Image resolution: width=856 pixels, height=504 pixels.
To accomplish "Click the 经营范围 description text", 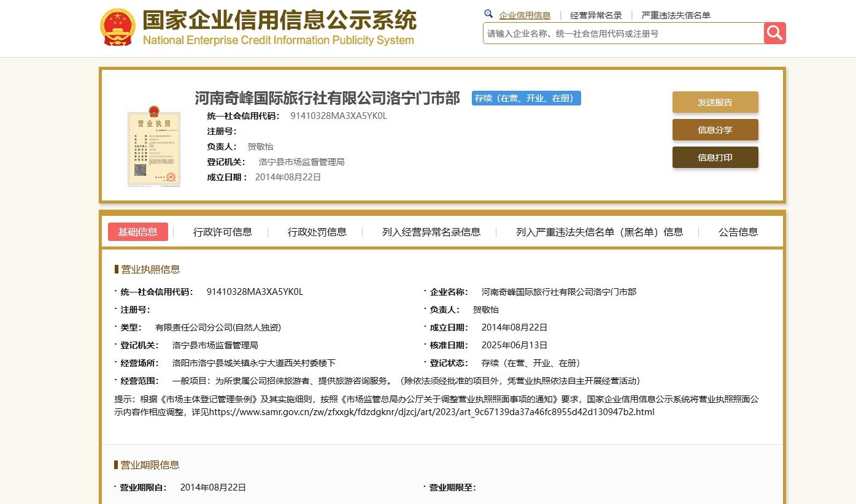I will pos(406,381).
